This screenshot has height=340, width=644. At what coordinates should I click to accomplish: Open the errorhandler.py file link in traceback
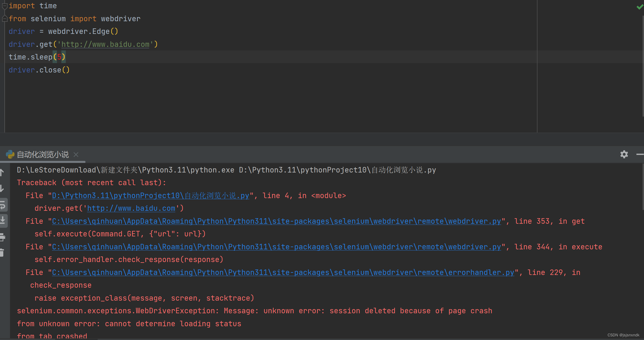point(283,272)
